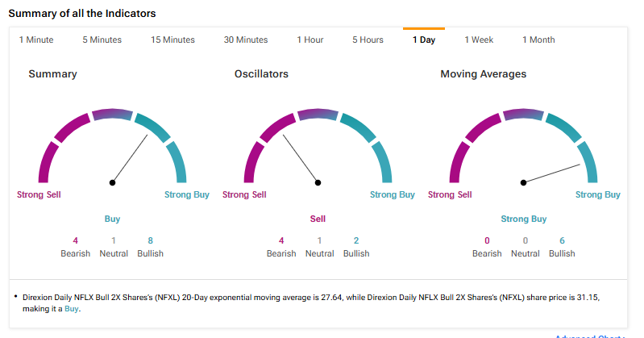Choose the 30 Minutes timeframe
The height and width of the screenshot is (338, 644).
(x=246, y=40)
